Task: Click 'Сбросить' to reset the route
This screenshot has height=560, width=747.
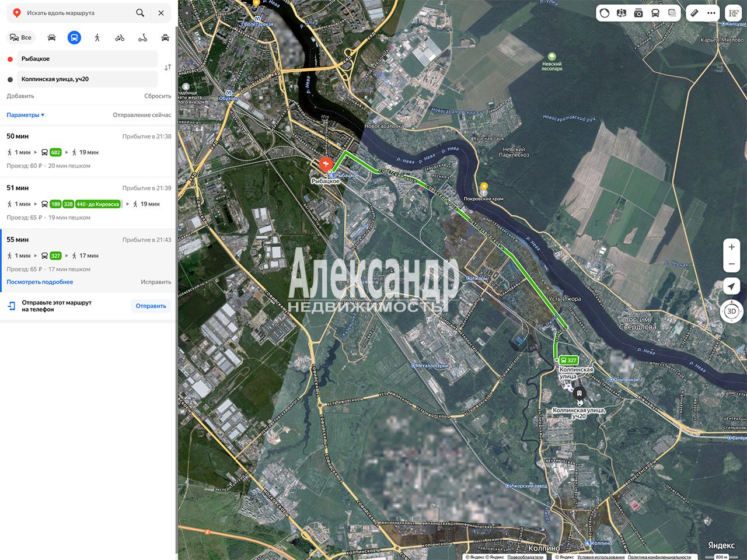Action: tap(158, 96)
